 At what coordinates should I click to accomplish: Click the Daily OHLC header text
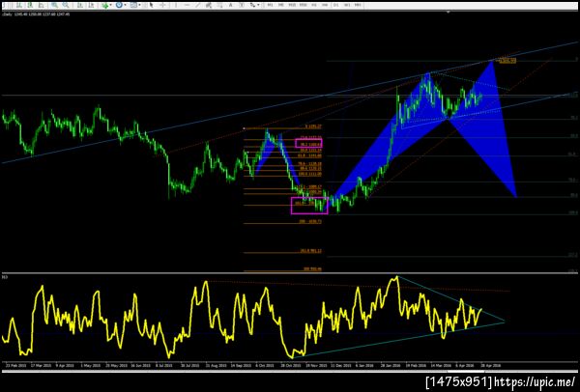pyautogui.click(x=36, y=14)
